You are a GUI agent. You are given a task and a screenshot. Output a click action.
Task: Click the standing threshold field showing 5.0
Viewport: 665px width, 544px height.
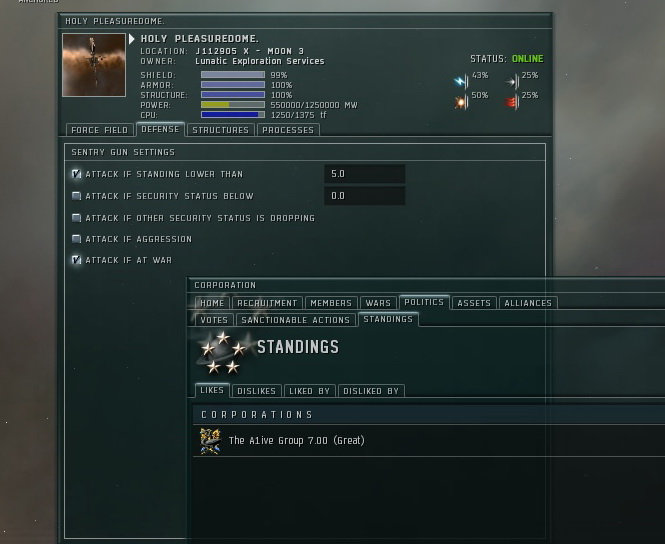click(365, 174)
